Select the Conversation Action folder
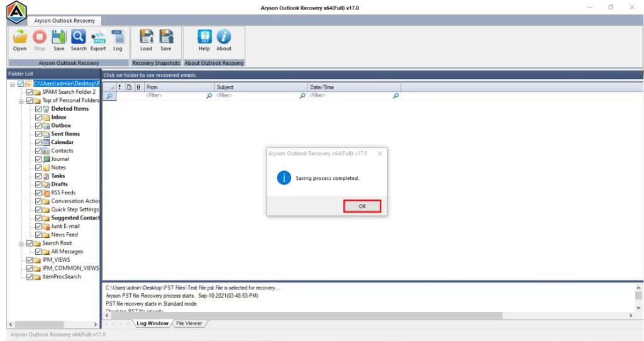This screenshot has height=341, width=644. pyautogui.click(x=75, y=201)
